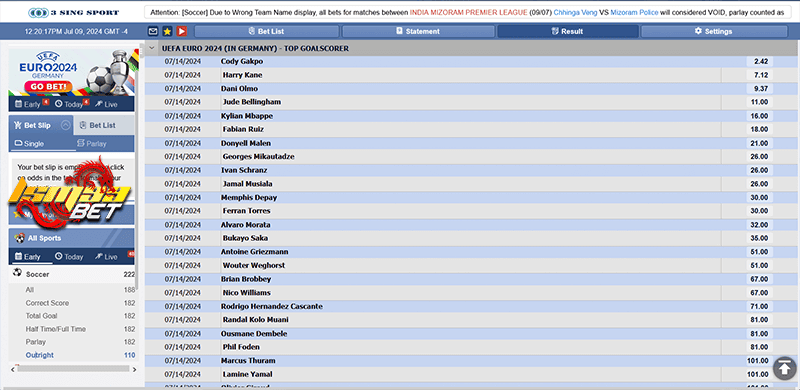This screenshot has height=390, width=800.
Task: Select odds for Randal Kolo Muani
Action: 761,320
